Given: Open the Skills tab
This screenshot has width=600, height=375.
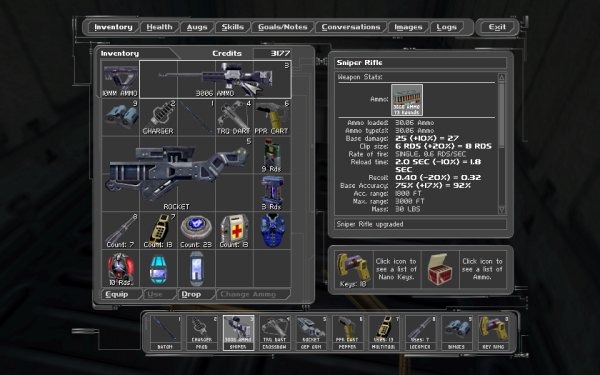Looking at the screenshot, I should tap(232, 27).
